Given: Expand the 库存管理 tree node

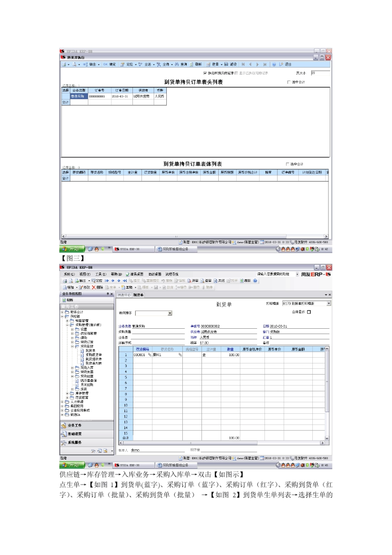Looking at the screenshot, I should [67, 394].
